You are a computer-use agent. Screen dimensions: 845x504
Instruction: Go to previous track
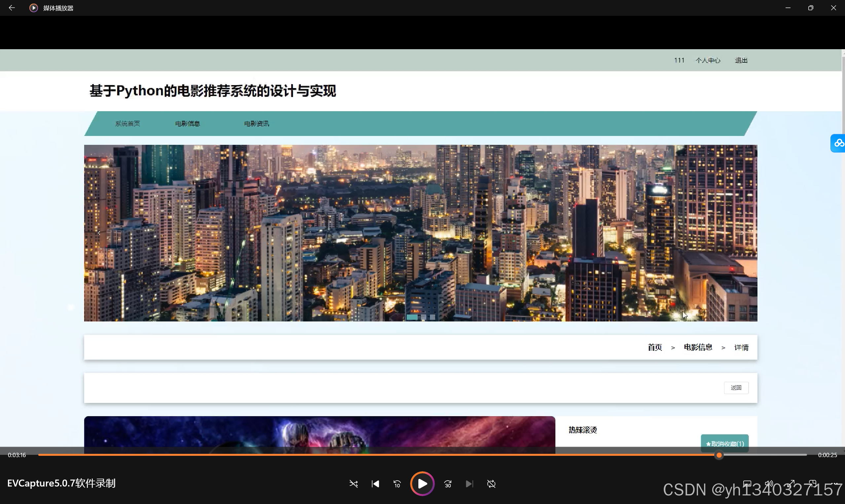click(x=375, y=484)
